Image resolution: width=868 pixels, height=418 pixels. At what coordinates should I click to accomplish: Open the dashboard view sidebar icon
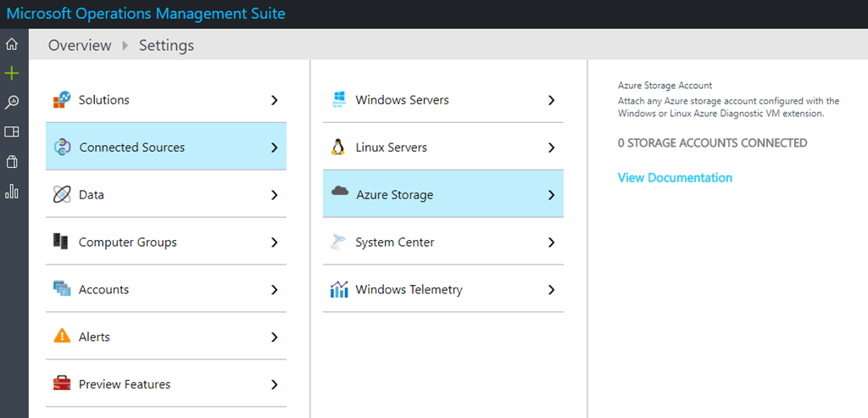(12, 131)
